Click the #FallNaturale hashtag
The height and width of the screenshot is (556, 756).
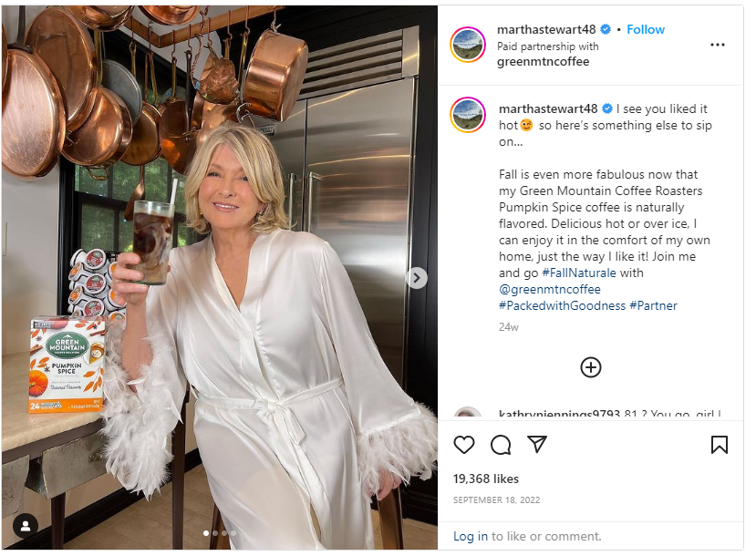click(x=577, y=273)
